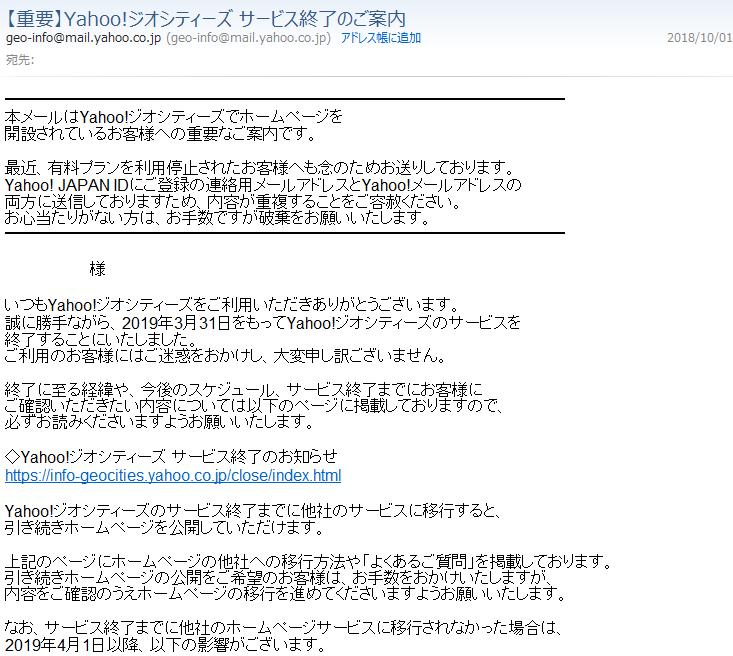The image size is (733, 656).
Task: Click the line starting 最近、有料プランを利用停止
Action: 260,167
